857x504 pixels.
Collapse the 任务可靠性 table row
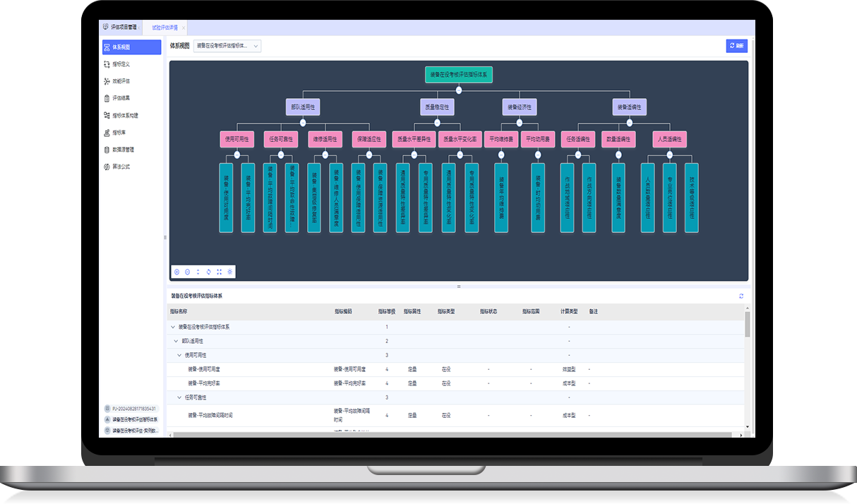coord(179,397)
